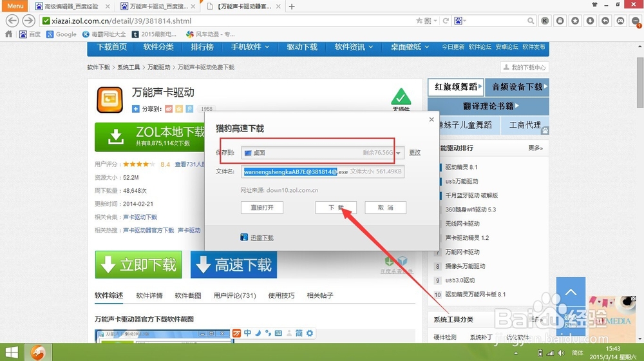The height and width of the screenshot is (361, 644).
Task: Switch to the 万能声卡驱动_百度搜 tab
Action: [158, 6]
